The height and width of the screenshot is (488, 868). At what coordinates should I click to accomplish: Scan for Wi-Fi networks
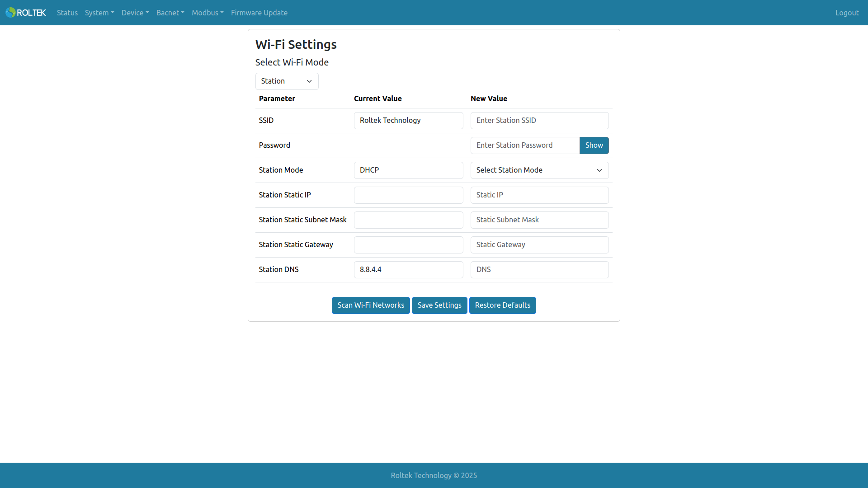point(371,305)
